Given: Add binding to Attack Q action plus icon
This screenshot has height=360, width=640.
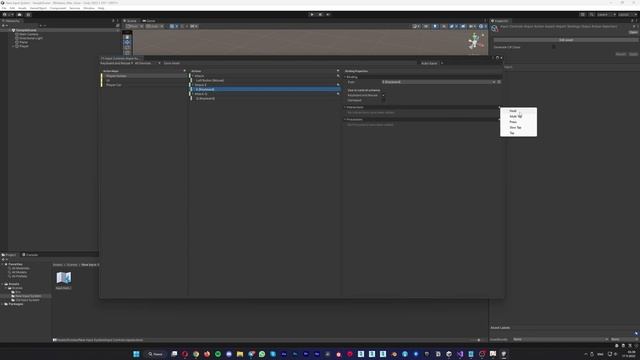Looking at the screenshot, I should 338,94.
